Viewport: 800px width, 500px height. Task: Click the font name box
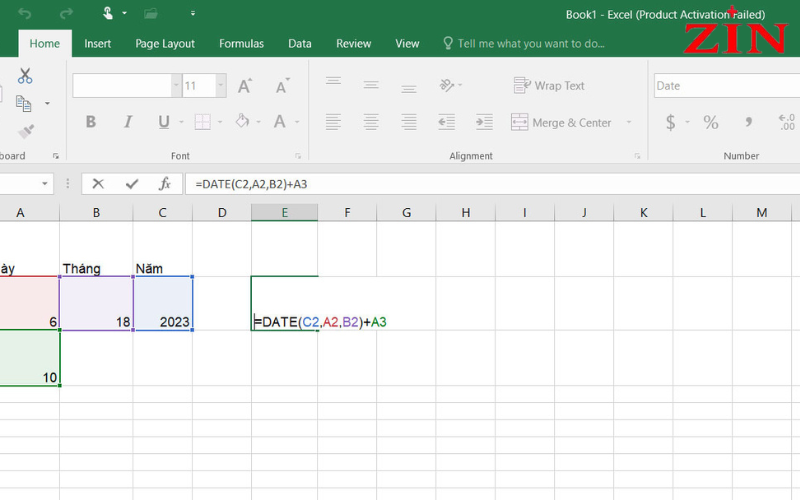121,86
